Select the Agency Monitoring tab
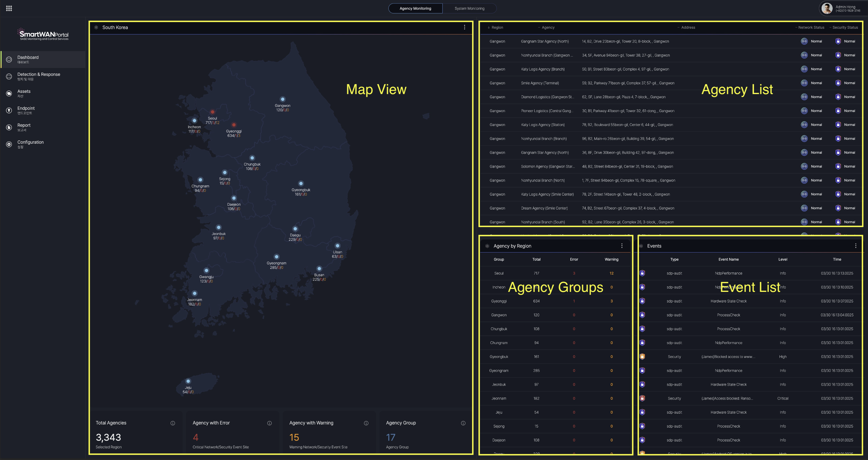The height and width of the screenshot is (460, 868). 415,8
